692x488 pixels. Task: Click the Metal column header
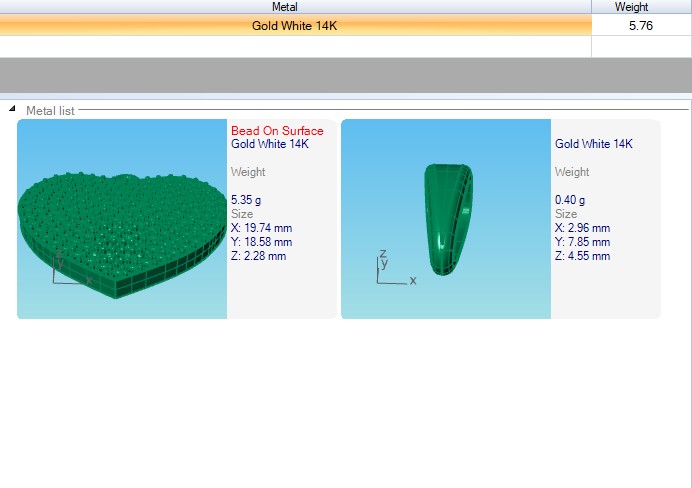click(295, 7)
